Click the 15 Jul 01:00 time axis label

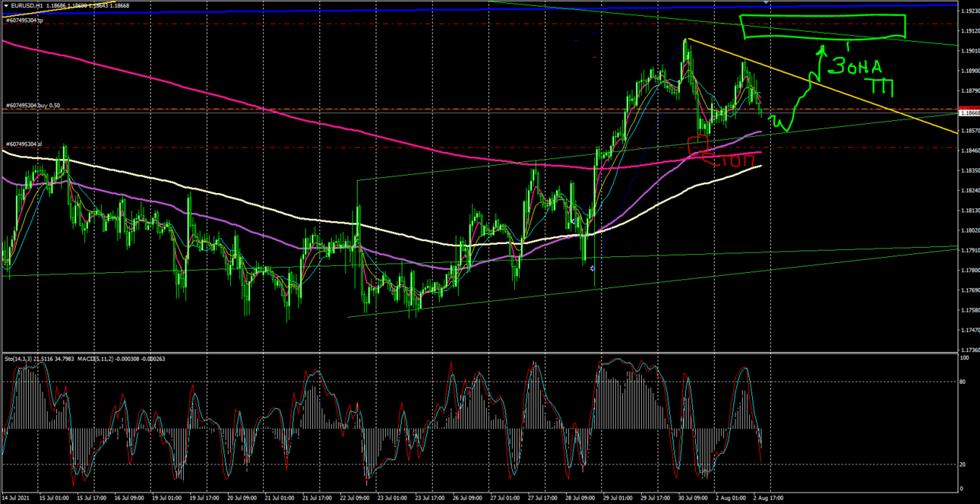[x=53, y=498]
